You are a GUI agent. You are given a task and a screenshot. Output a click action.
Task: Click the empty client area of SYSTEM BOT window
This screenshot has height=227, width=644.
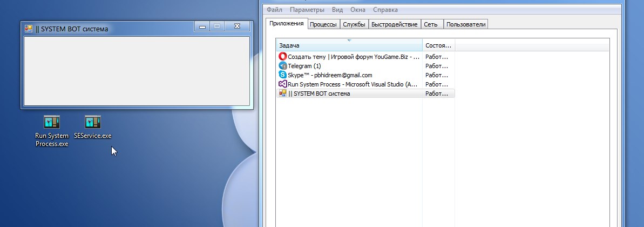pos(137,71)
